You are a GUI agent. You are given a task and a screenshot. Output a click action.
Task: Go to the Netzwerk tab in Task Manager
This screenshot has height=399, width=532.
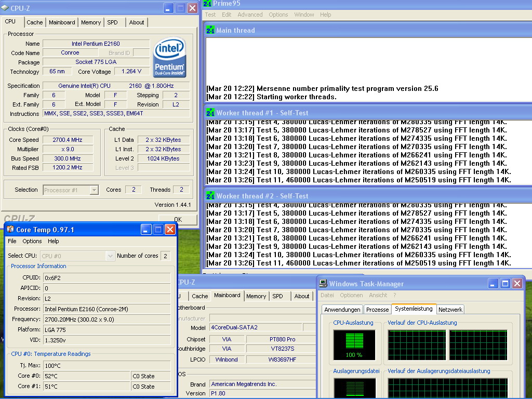click(x=450, y=310)
